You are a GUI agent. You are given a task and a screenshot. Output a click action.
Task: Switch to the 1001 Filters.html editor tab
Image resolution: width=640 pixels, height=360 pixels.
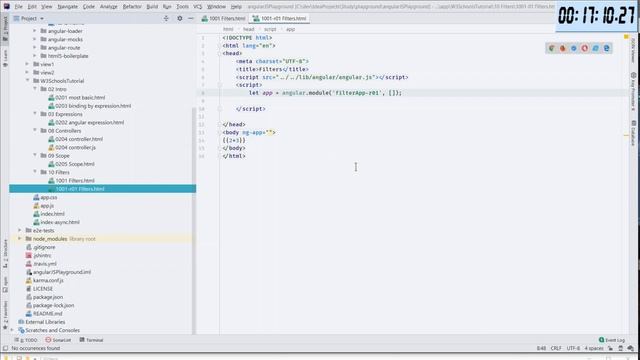tap(224, 18)
